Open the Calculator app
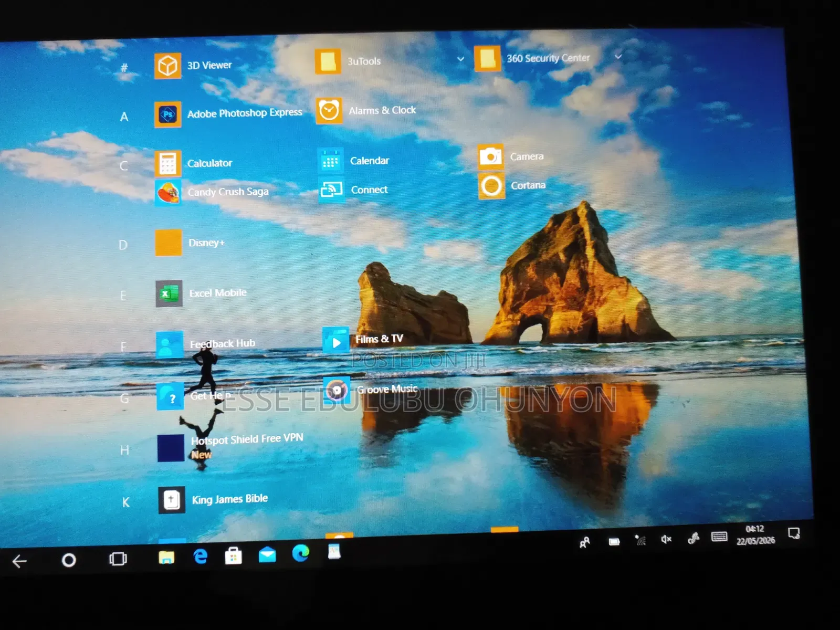The width and height of the screenshot is (840, 630). [x=167, y=163]
